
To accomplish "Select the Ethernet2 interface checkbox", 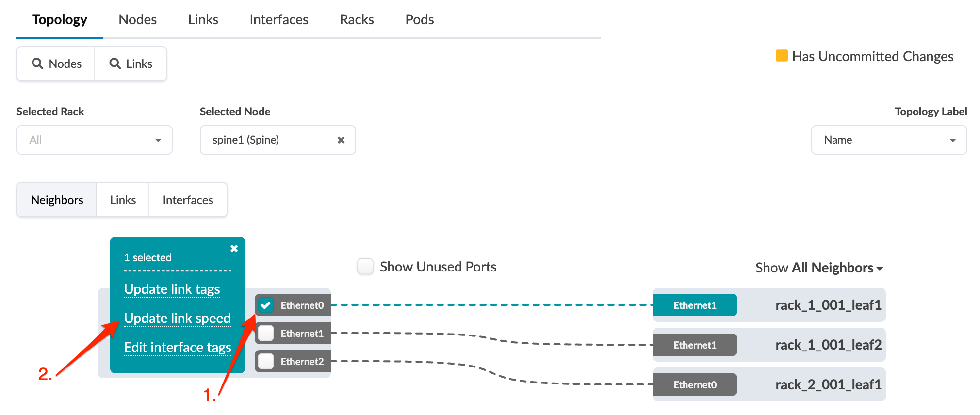I will (266, 361).
